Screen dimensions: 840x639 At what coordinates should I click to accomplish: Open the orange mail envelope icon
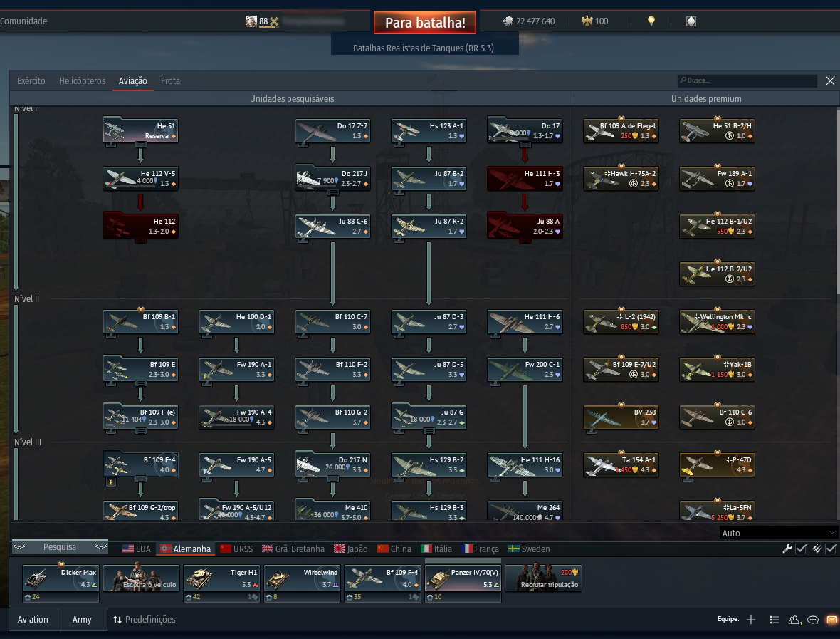(x=832, y=620)
